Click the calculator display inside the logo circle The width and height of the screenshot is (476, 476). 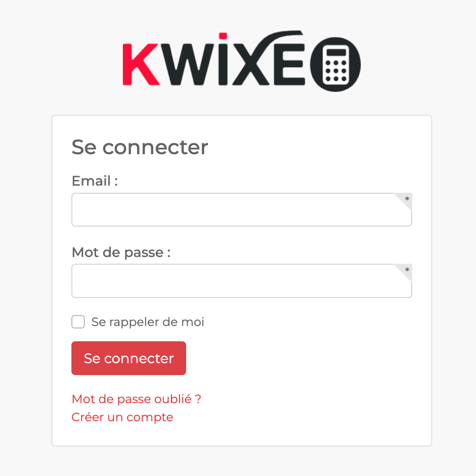(x=336, y=52)
